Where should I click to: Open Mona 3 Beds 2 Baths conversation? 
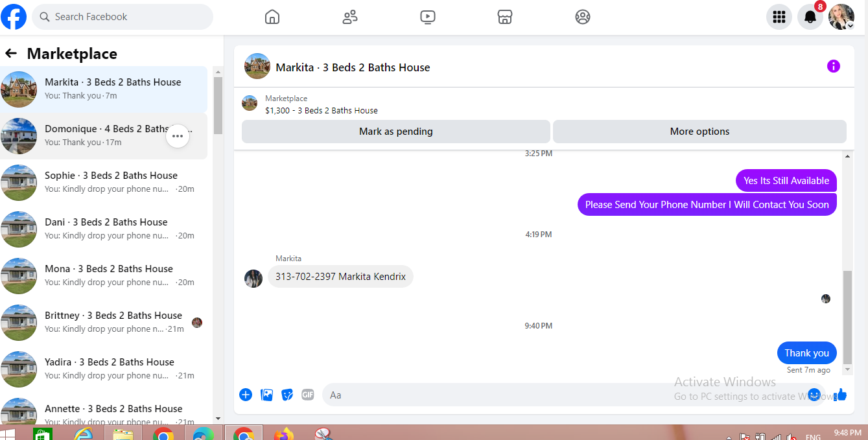click(x=104, y=276)
